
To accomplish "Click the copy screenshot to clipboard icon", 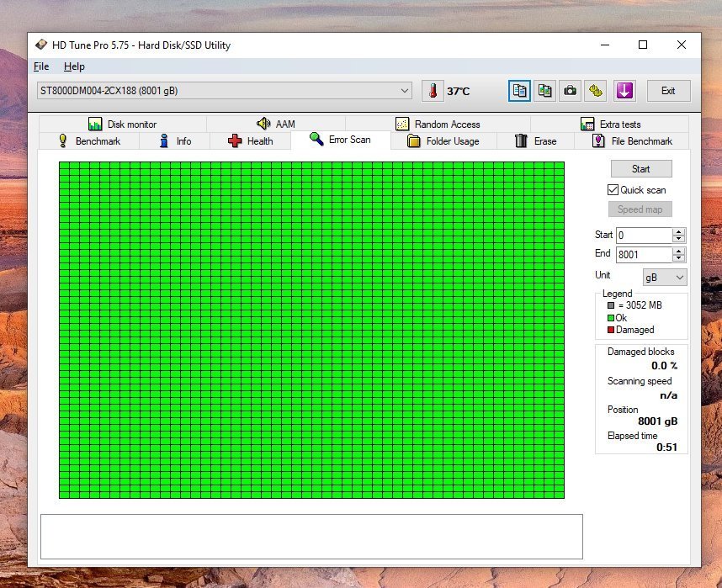I will [x=544, y=91].
